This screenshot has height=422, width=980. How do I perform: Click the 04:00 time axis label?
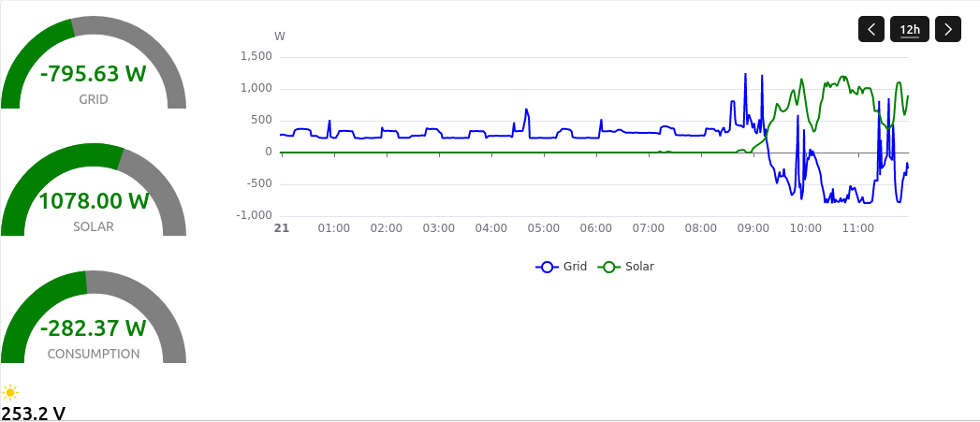[x=491, y=228]
